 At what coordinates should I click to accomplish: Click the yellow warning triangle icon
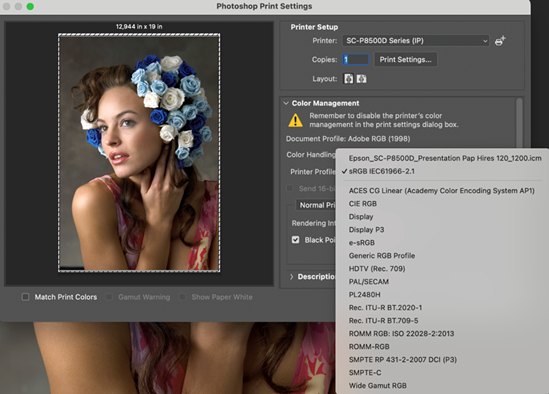coord(296,120)
